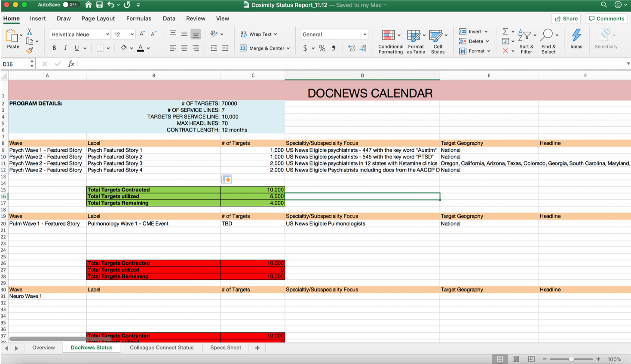Decrease the indent

point(214,48)
